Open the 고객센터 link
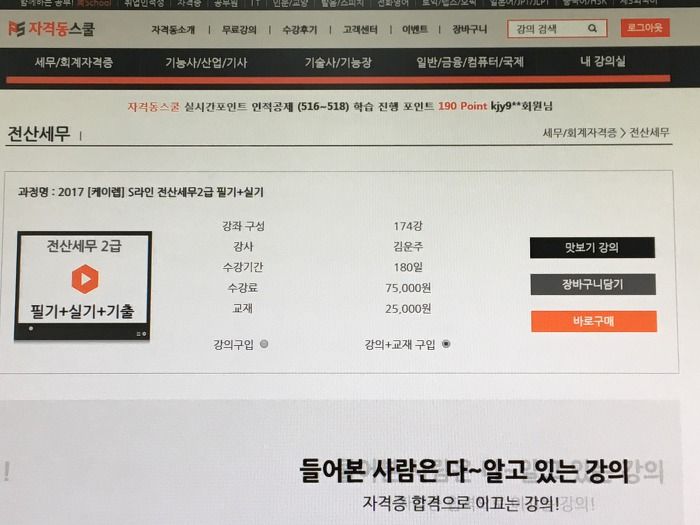 [360, 30]
